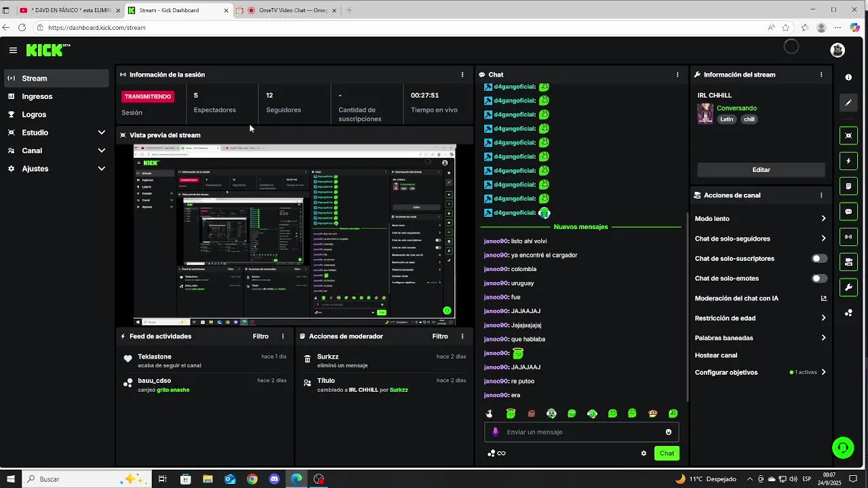
Task: Open the emoji picker in the message box
Action: click(x=669, y=432)
